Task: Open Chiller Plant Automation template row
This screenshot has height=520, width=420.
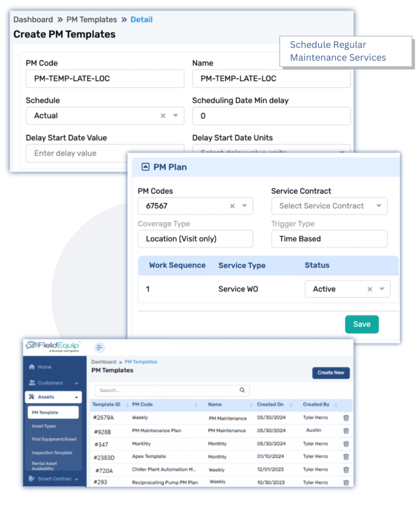Action: pyautogui.click(x=221, y=470)
